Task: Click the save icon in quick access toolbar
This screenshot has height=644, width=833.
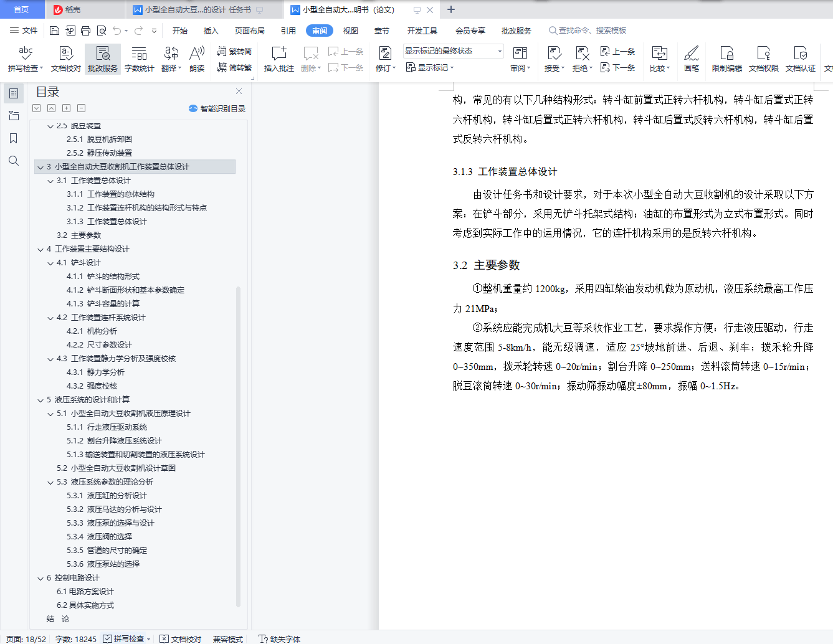Action: [x=54, y=31]
